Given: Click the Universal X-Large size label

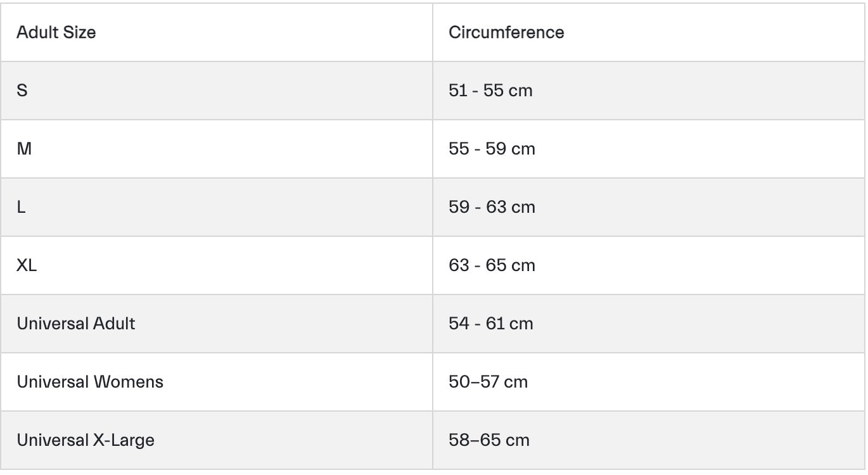Looking at the screenshot, I should (x=86, y=440).
